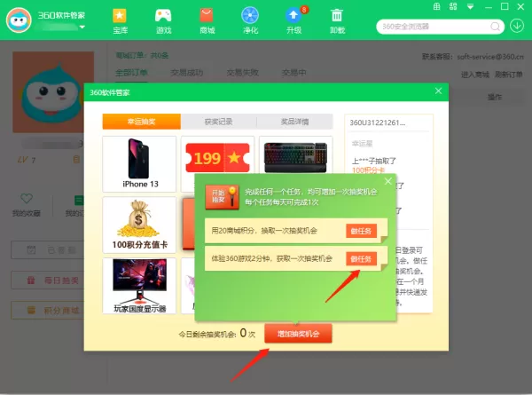Screen dimensions: 532x395
Task: Click the 已签到 sign-in button
Action: coord(48,250)
